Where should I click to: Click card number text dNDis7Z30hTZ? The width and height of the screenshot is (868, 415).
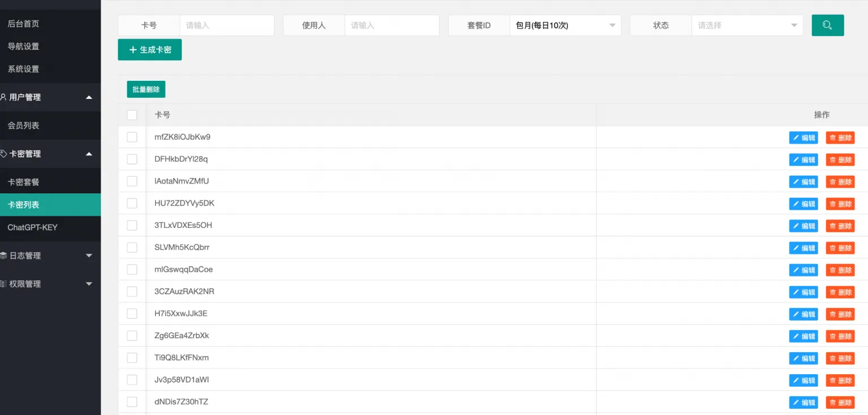pos(181,401)
